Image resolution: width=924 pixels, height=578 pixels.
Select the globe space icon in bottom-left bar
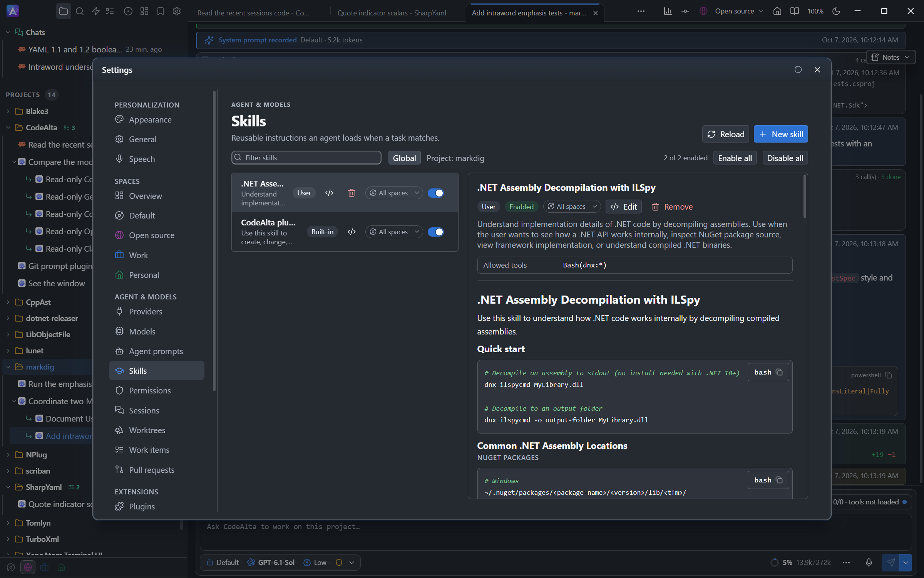point(28,567)
